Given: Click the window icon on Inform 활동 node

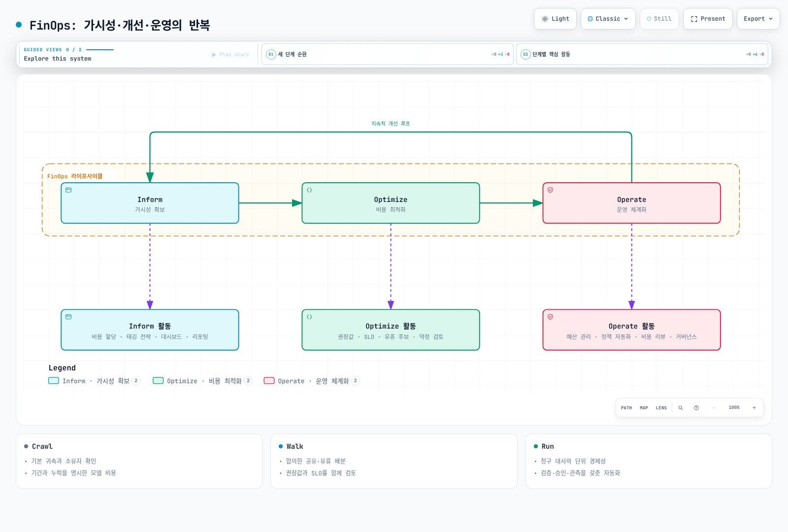Looking at the screenshot, I should coord(68,317).
